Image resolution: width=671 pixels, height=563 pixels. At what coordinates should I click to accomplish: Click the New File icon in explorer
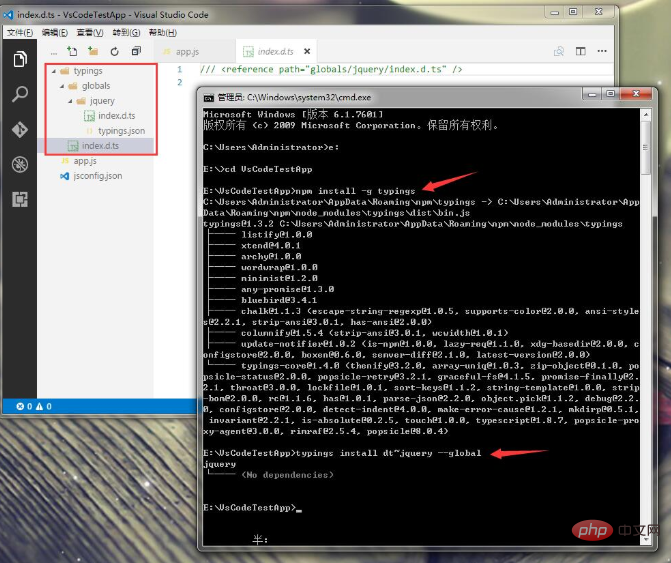[x=72, y=51]
